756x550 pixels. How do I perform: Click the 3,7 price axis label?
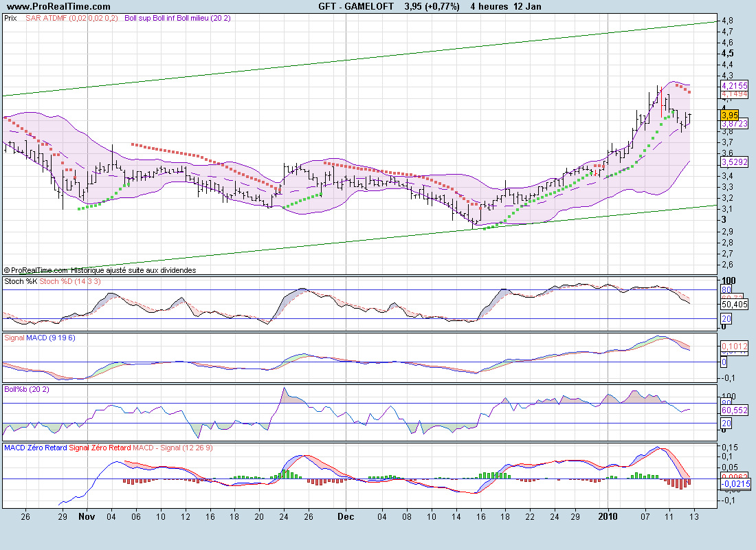pos(728,142)
